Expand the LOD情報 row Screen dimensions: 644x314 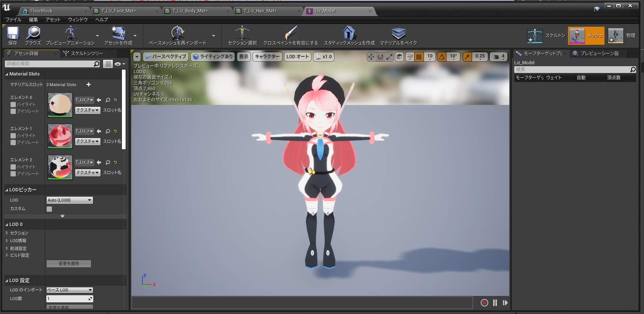pyautogui.click(x=7, y=241)
